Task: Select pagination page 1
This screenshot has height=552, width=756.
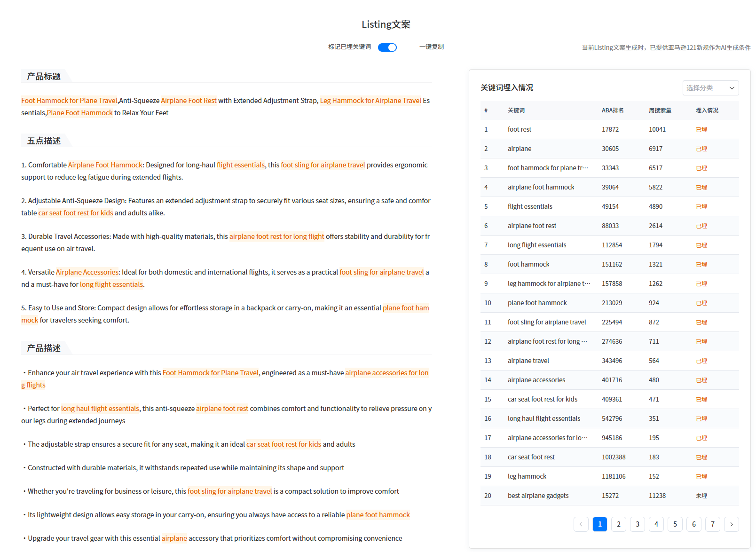Action: tap(600, 524)
